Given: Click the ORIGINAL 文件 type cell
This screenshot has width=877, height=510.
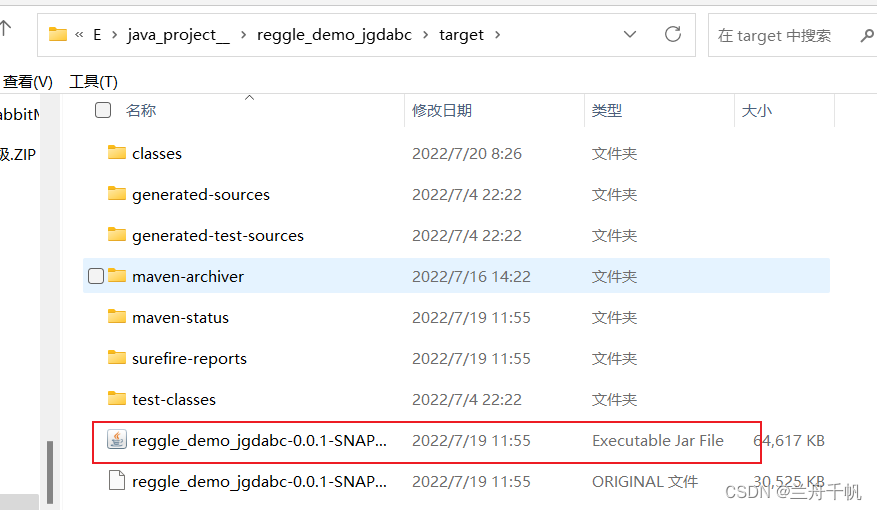Looking at the screenshot, I should pyautogui.click(x=645, y=481).
